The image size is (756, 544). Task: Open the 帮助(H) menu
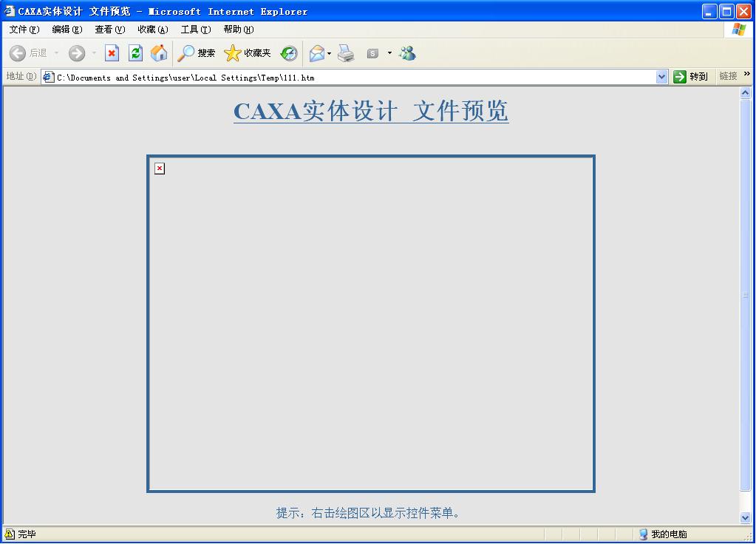tap(239, 30)
